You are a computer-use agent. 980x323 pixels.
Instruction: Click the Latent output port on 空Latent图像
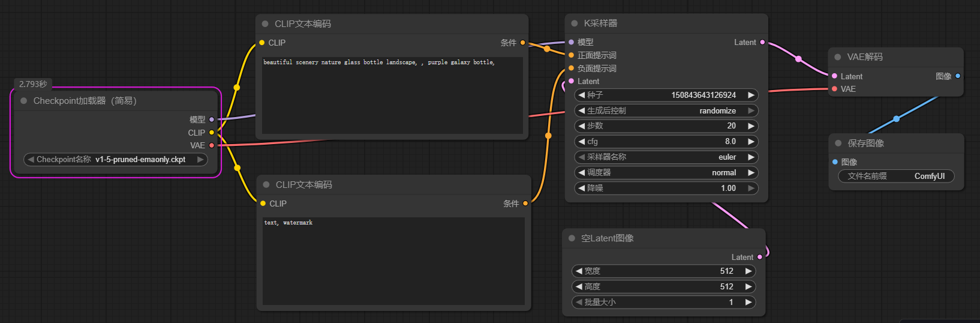click(760, 257)
